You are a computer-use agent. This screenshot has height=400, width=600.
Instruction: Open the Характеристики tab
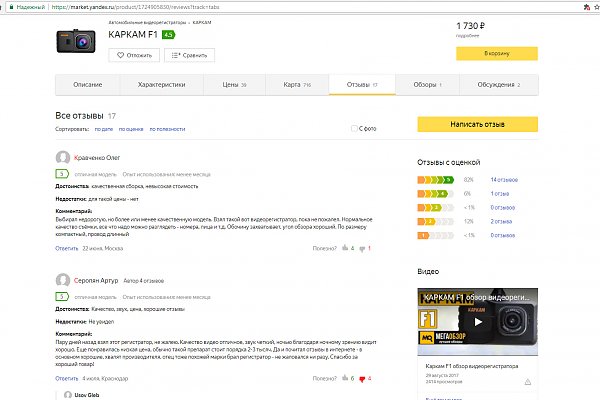click(x=161, y=85)
